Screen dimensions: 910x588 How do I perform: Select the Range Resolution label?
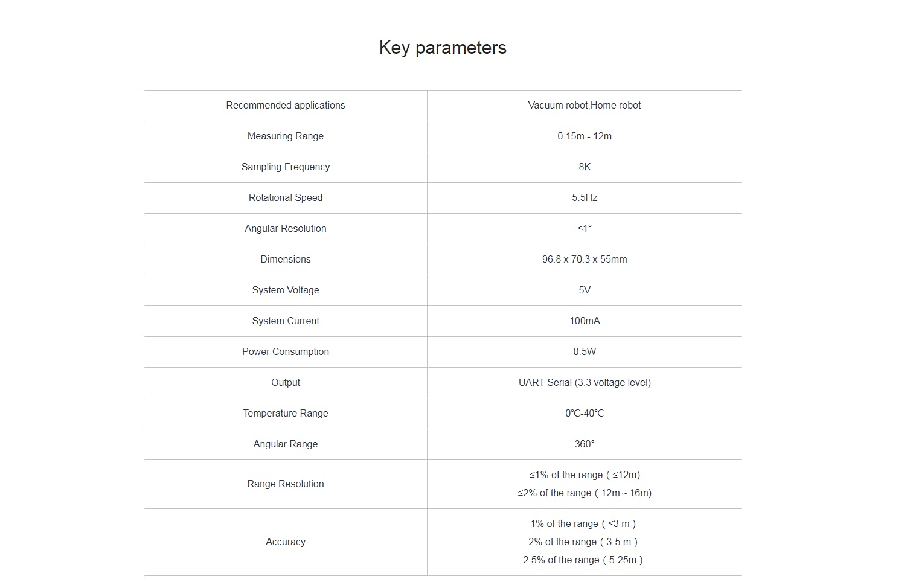pos(286,484)
